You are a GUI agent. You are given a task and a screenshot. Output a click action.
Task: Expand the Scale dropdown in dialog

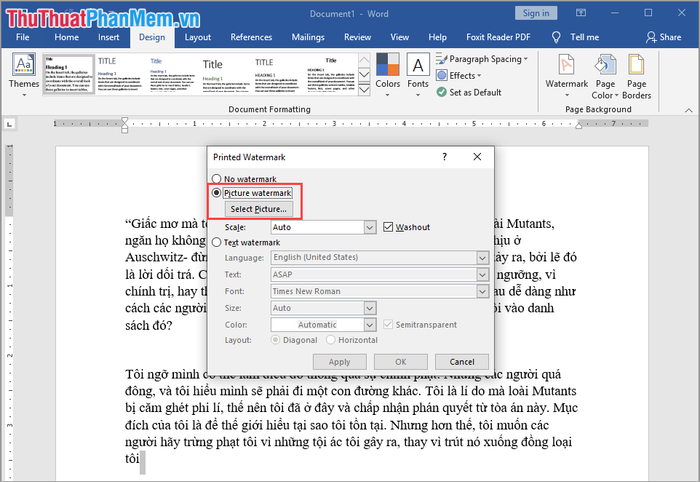pyautogui.click(x=370, y=227)
